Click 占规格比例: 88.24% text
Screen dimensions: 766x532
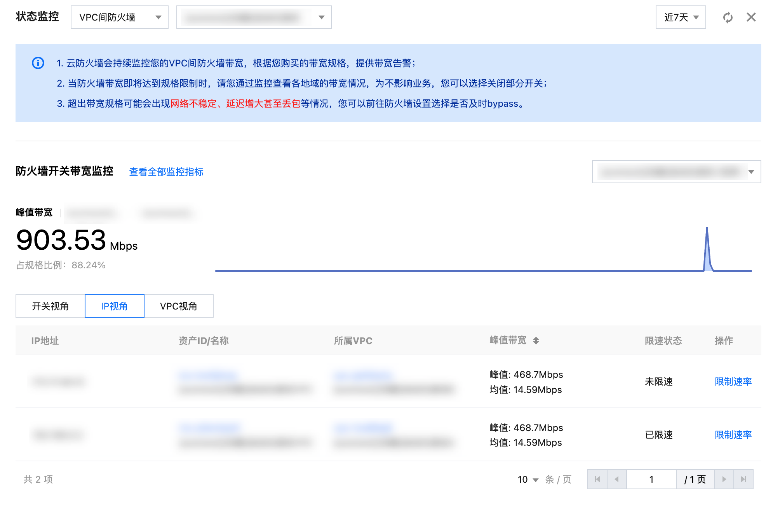[61, 265]
